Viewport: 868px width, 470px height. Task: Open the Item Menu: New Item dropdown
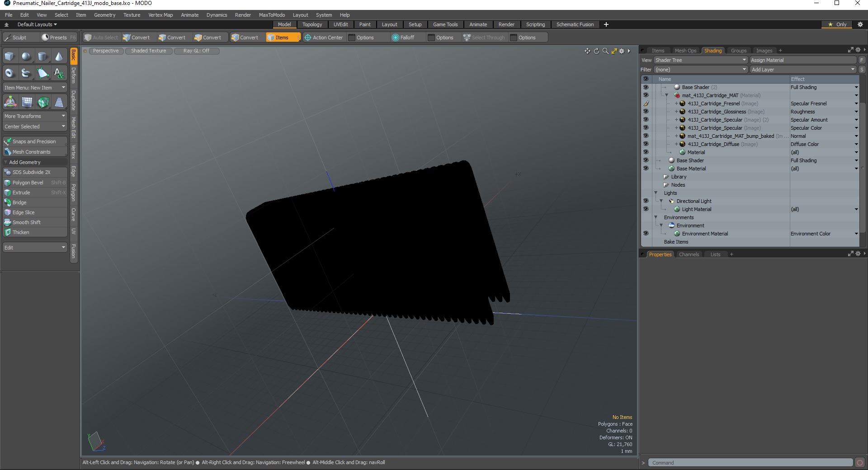pyautogui.click(x=35, y=88)
